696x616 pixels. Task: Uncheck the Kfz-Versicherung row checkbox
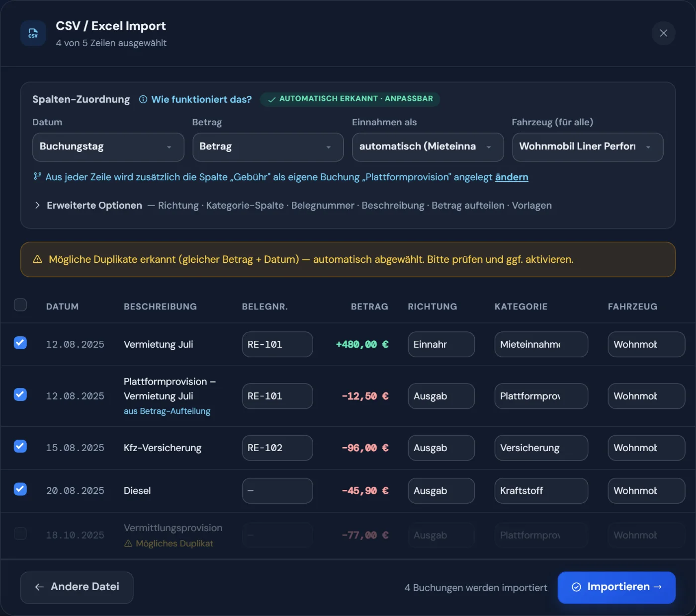20,446
